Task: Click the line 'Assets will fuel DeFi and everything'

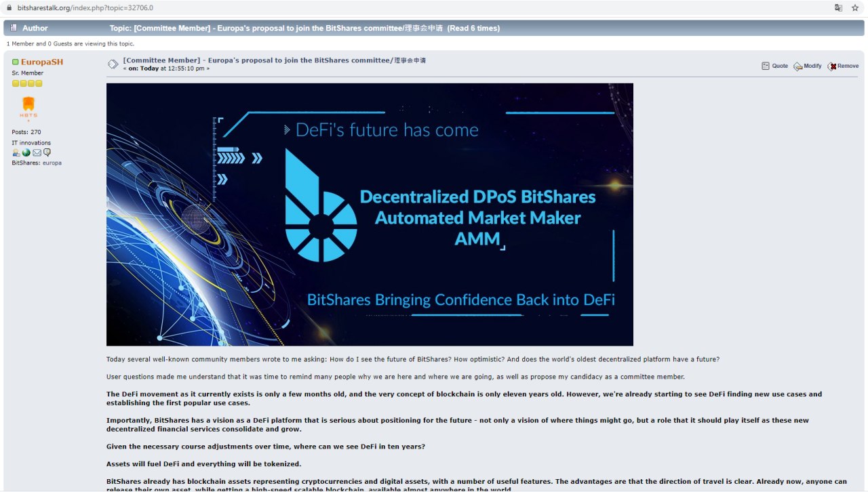Action: tap(204, 464)
